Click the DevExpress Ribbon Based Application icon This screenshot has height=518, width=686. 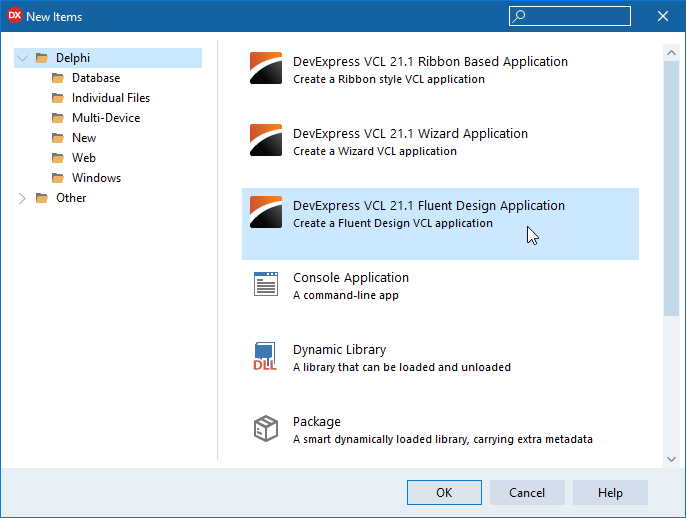click(x=266, y=68)
